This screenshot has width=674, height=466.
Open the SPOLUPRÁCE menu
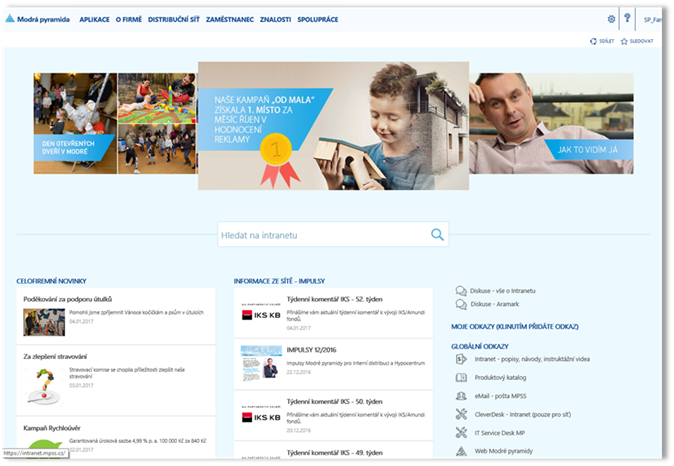tap(318, 19)
